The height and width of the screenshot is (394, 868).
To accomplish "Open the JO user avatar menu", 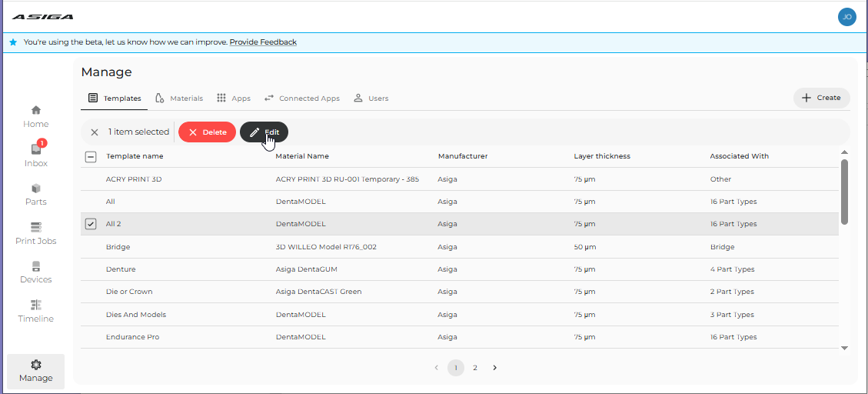I will pos(847,17).
